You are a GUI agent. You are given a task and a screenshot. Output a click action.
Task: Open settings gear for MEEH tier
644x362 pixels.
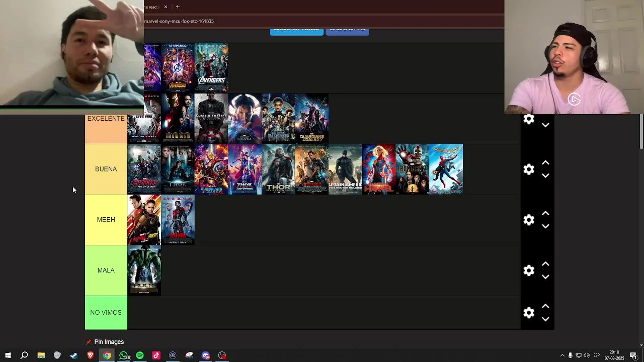pyautogui.click(x=529, y=220)
